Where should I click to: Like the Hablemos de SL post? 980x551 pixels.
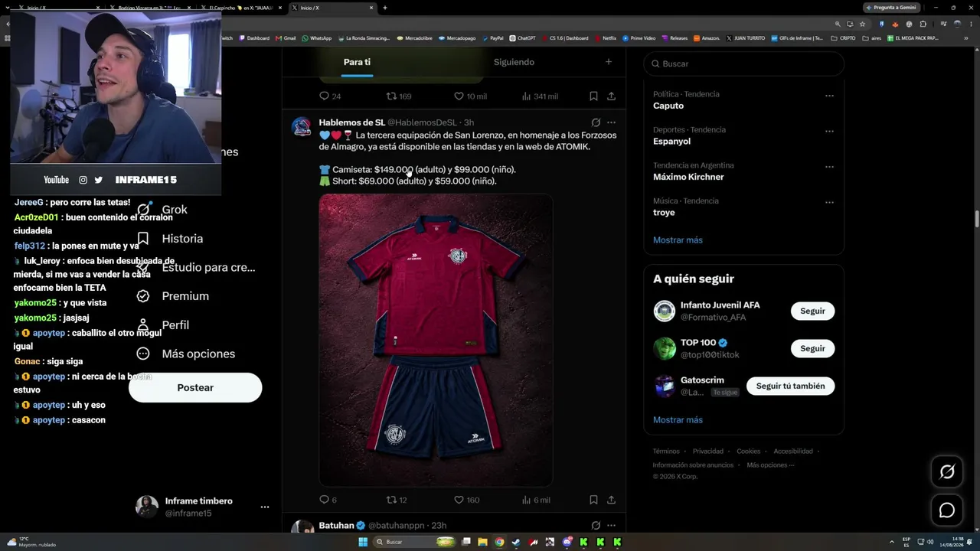[466, 500]
